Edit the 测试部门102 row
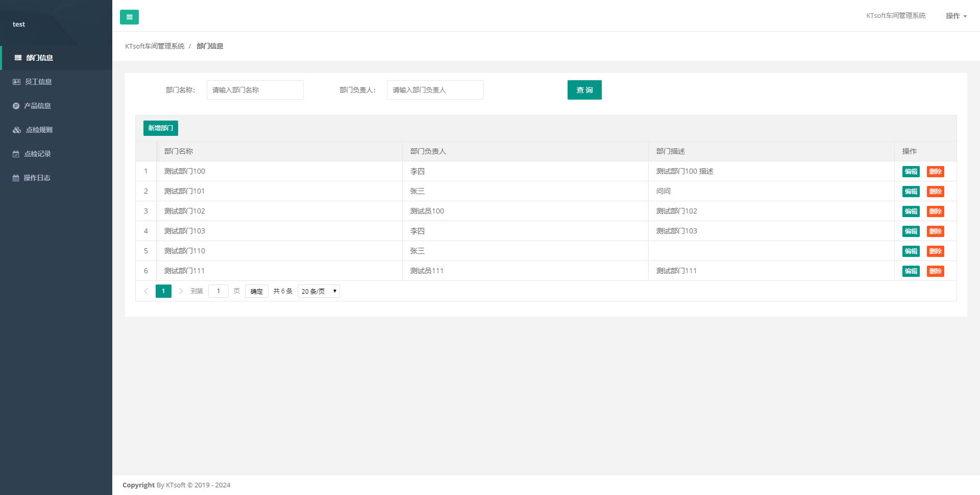Image resolution: width=980 pixels, height=495 pixels. [911, 211]
